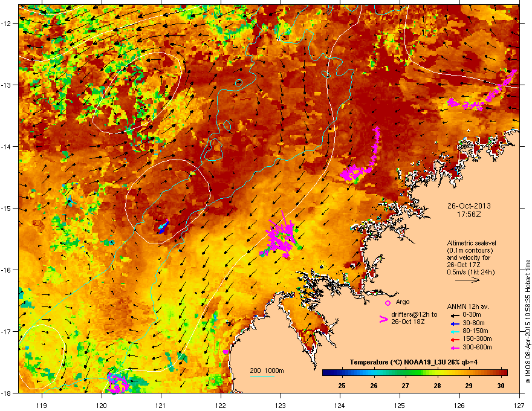The height and width of the screenshot is (411, 532).
Task: Click the 'Argo' legend label
Action: [403, 302]
